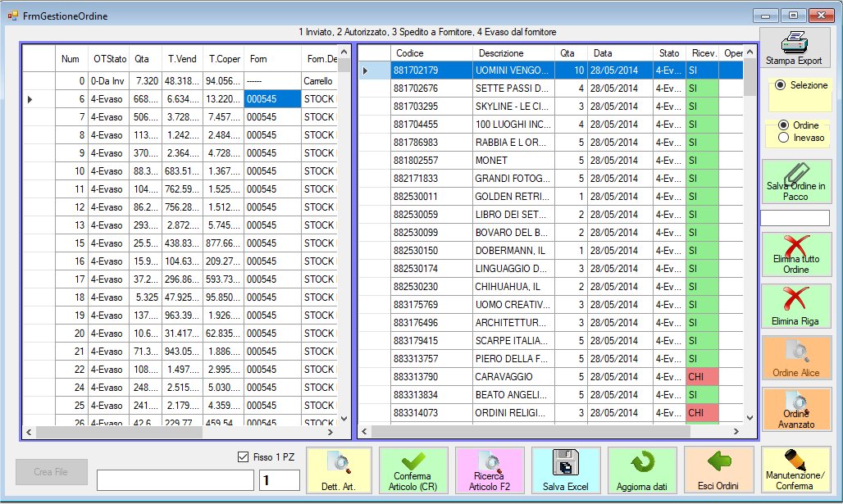Select the row with Num 0 Da Inv
The height and width of the screenshot is (504, 843).
180,80
